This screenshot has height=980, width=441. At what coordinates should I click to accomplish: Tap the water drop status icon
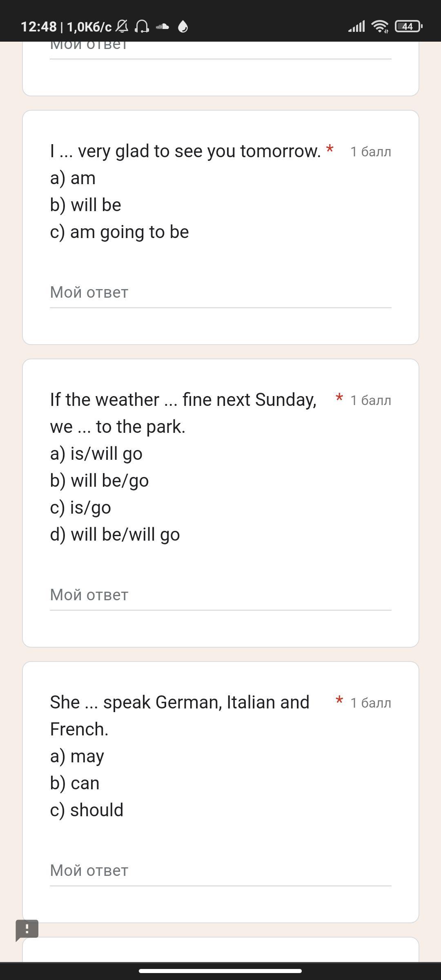pyautogui.click(x=183, y=27)
